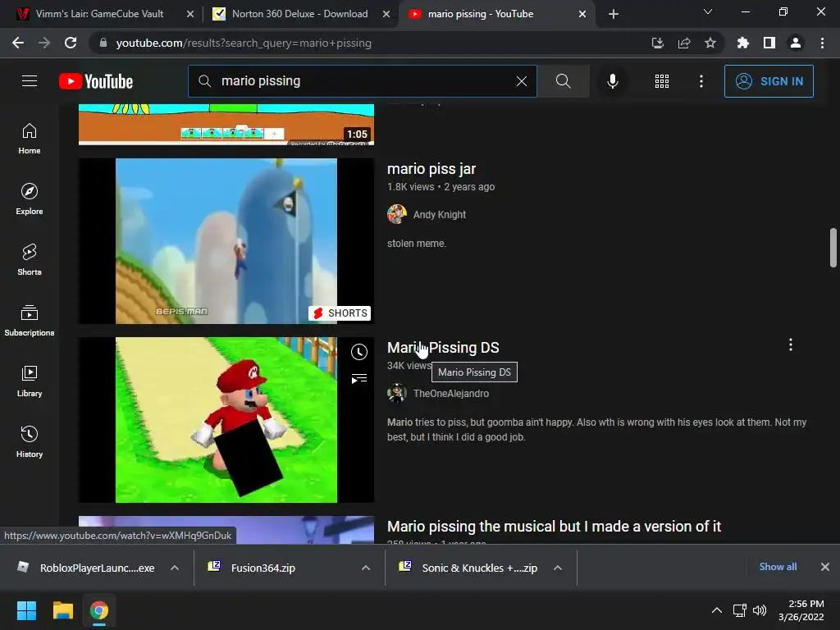Viewport: 840px width, 630px height.
Task: Select the mario pissing YouTube tab
Action: pos(481,14)
